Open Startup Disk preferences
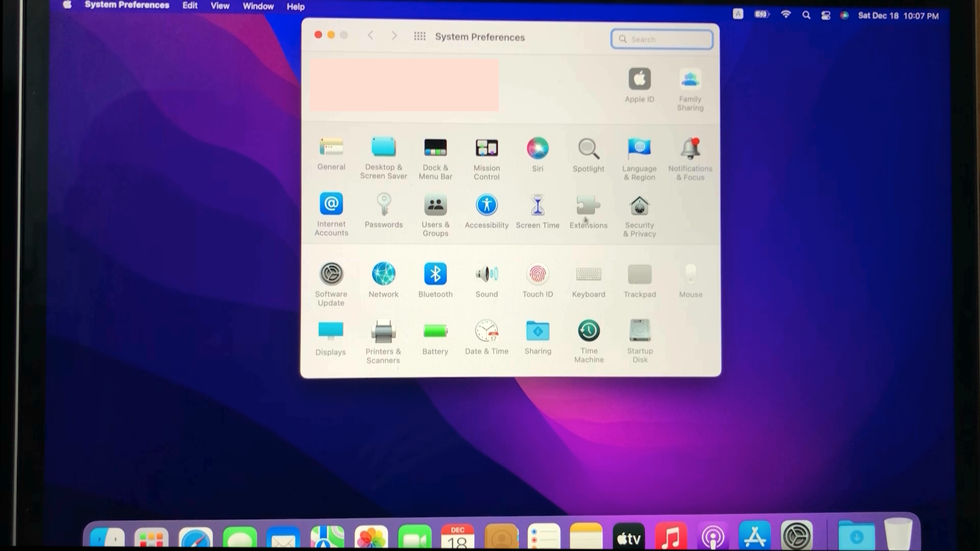The image size is (980, 551). tap(640, 331)
